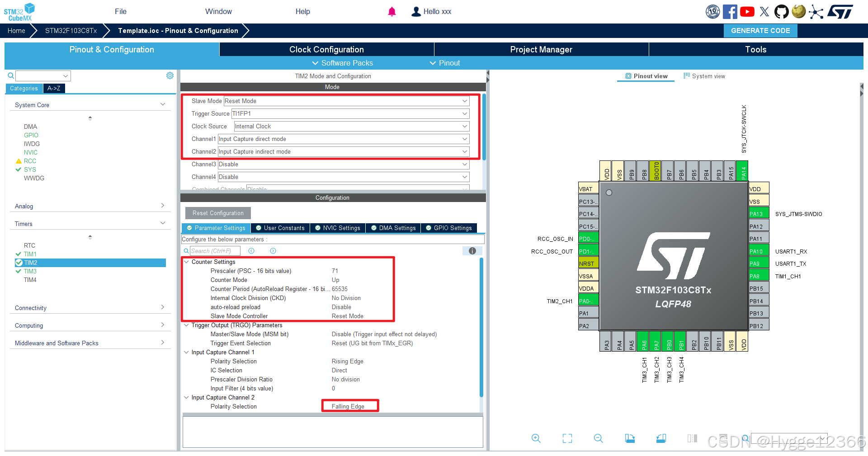Zoom in on the pinout view

(x=536, y=438)
